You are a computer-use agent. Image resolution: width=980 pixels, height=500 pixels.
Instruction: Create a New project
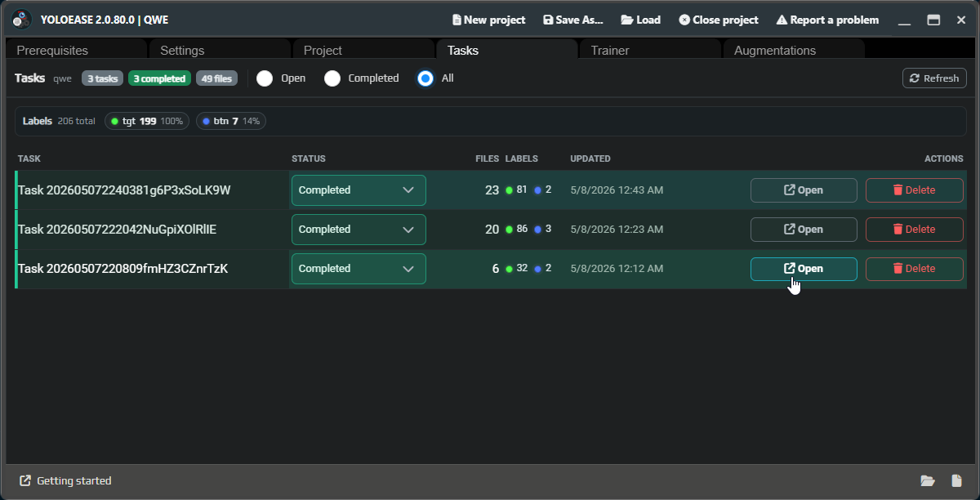coord(488,20)
